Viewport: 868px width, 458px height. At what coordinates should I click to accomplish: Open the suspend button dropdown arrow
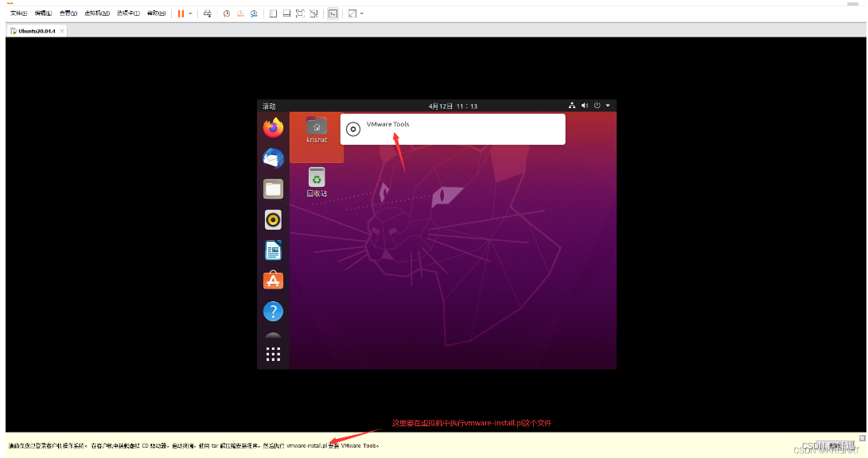(x=189, y=14)
